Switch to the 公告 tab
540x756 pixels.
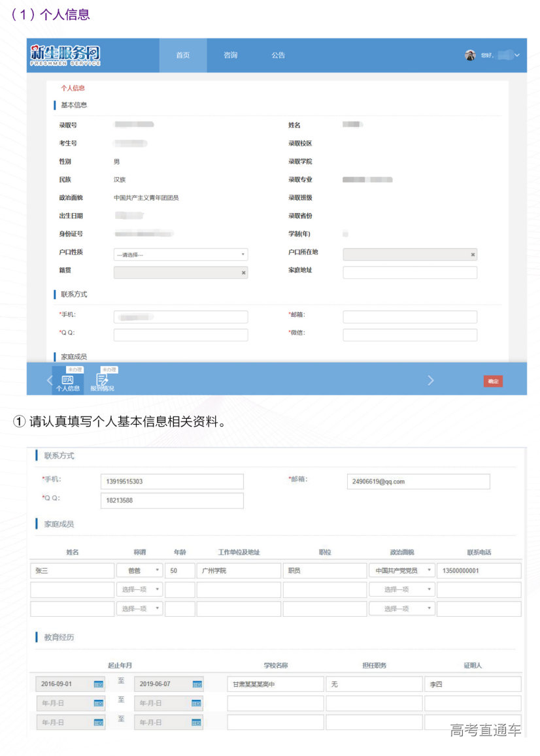point(278,56)
